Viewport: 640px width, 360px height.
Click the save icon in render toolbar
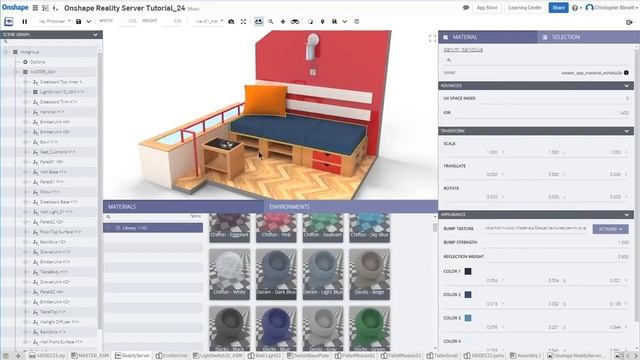(78, 22)
